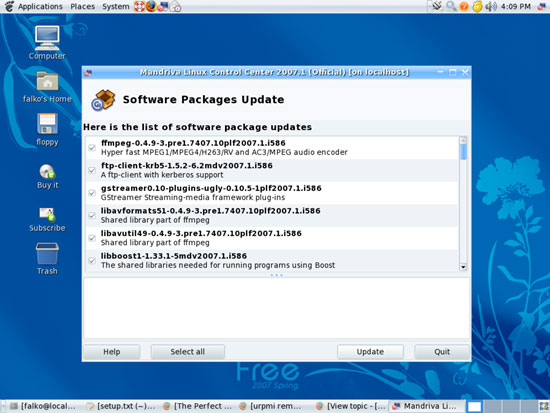The width and height of the screenshot is (550, 413).
Task: Click the package list scrollbar down arrow
Action: [463, 267]
